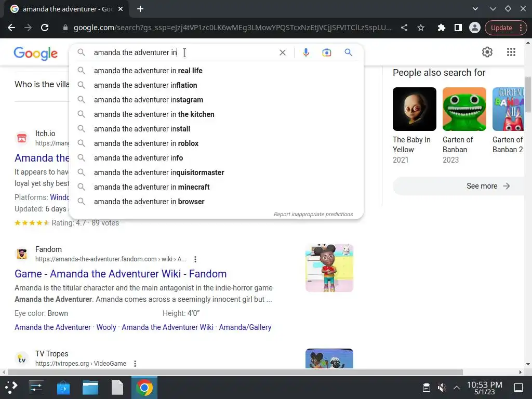The width and height of the screenshot is (532, 399).
Task: Open the clipboard tray icon
Action: coord(427,388)
